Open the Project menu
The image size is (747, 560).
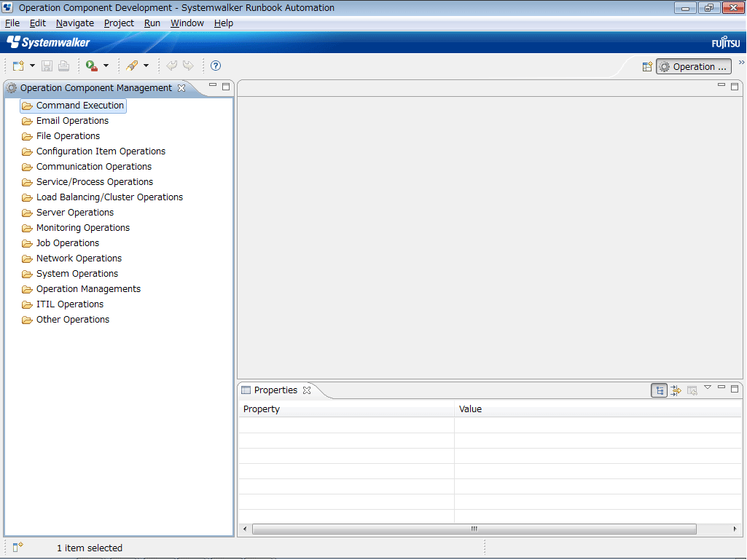[x=119, y=23]
